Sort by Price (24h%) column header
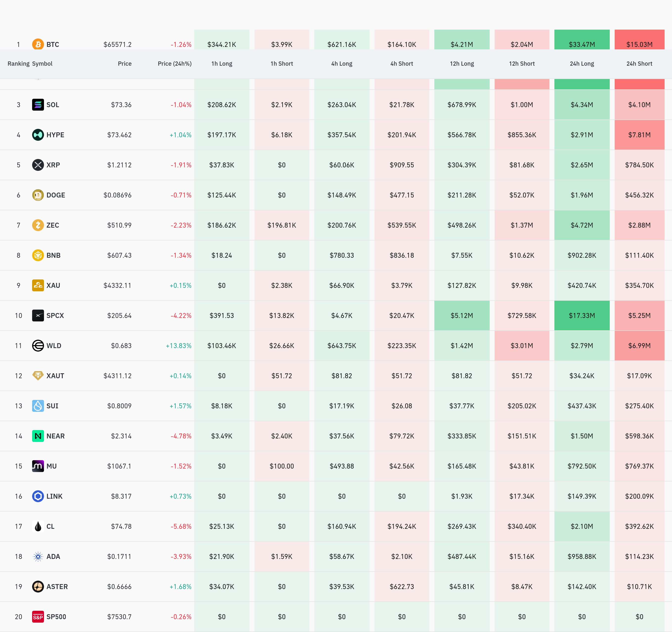Screen dimensions: 672x632 point(174,63)
